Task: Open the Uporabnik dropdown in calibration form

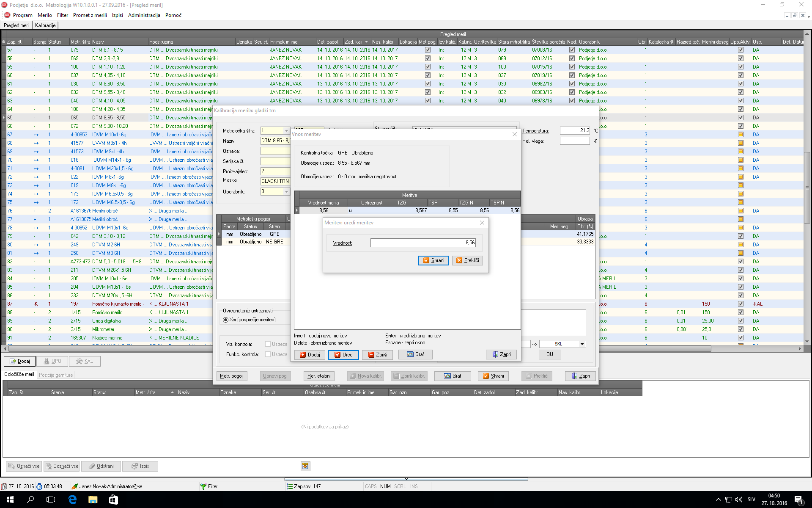Action: click(286, 192)
